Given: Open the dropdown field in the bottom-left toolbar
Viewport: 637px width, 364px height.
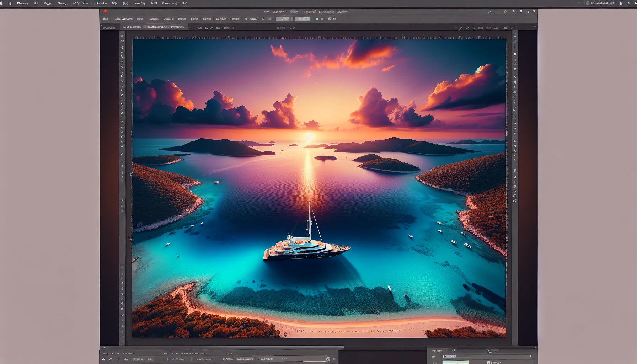Looking at the screenshot, I should coord(142,359).
